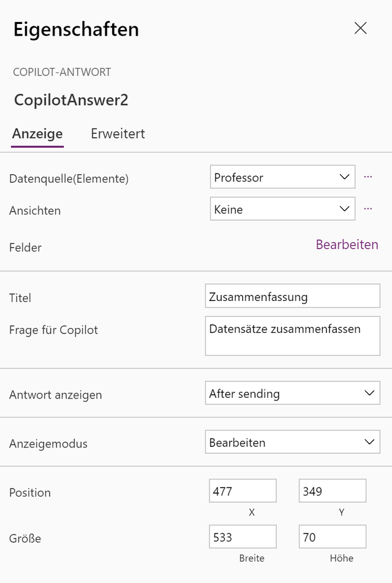
Task: Select the Position Y field showing 349
Action: pos(332,490)
